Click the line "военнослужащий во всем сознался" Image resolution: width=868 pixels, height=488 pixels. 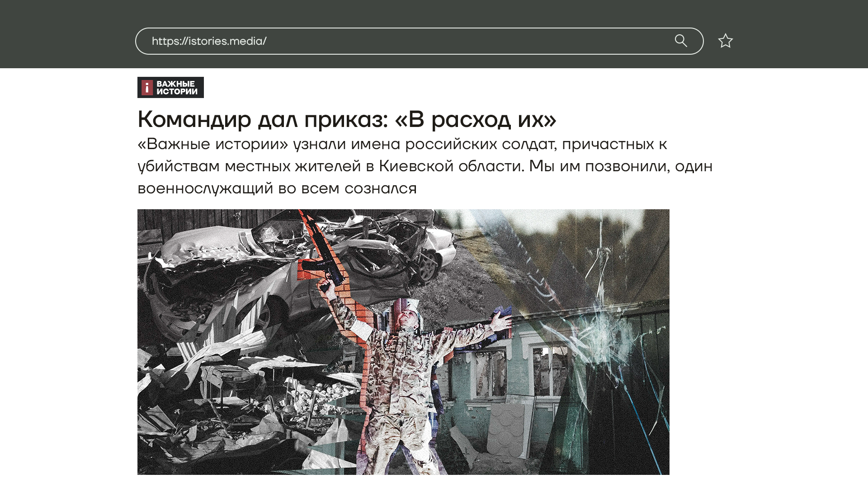[x=277, y=188]
